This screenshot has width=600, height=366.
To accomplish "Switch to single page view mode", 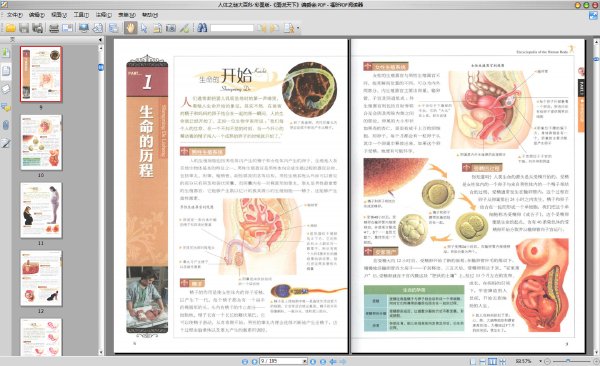I will pos(473,361).
